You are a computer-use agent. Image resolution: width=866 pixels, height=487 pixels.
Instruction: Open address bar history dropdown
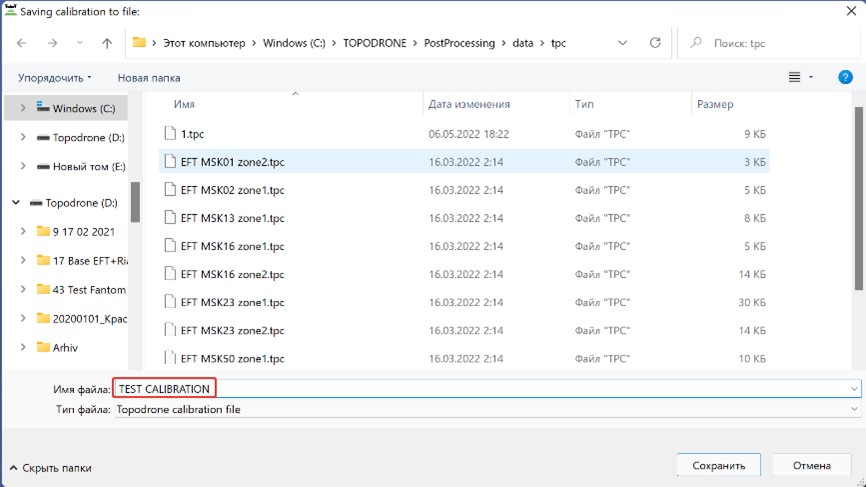pyautogui.click(x=622, y=43)
